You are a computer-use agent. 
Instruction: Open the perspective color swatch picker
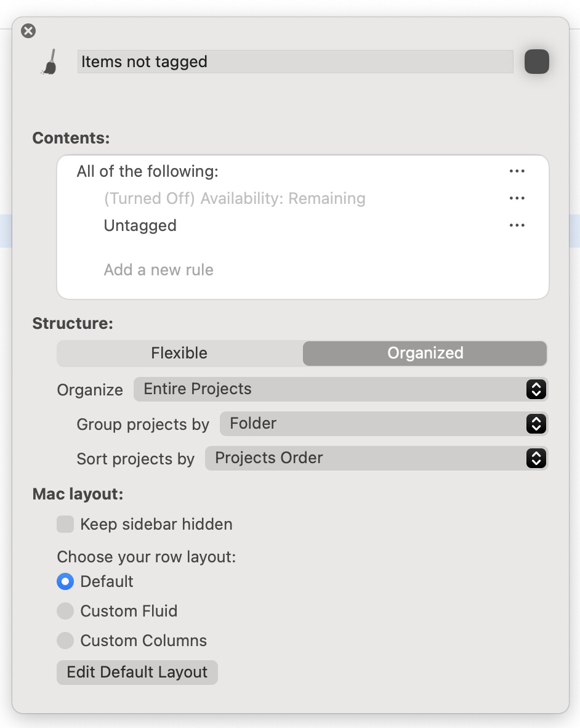point(536,62)
